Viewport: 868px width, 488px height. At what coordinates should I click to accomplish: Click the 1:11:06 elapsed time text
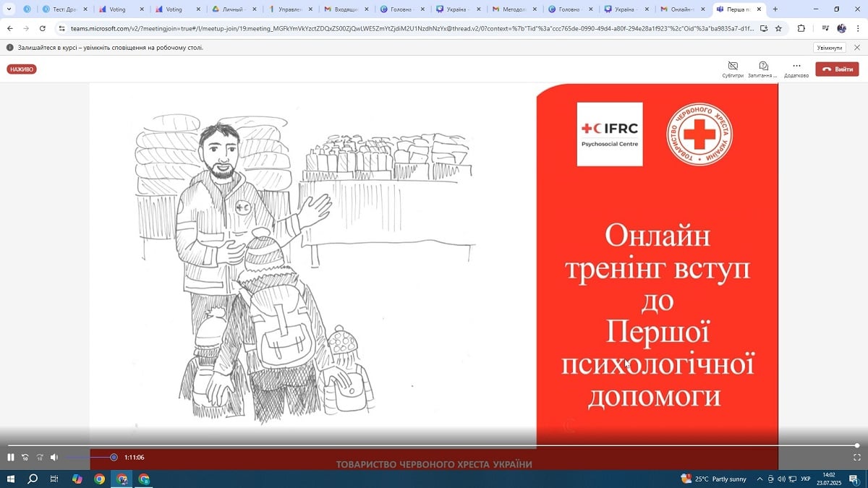(134, 457)
